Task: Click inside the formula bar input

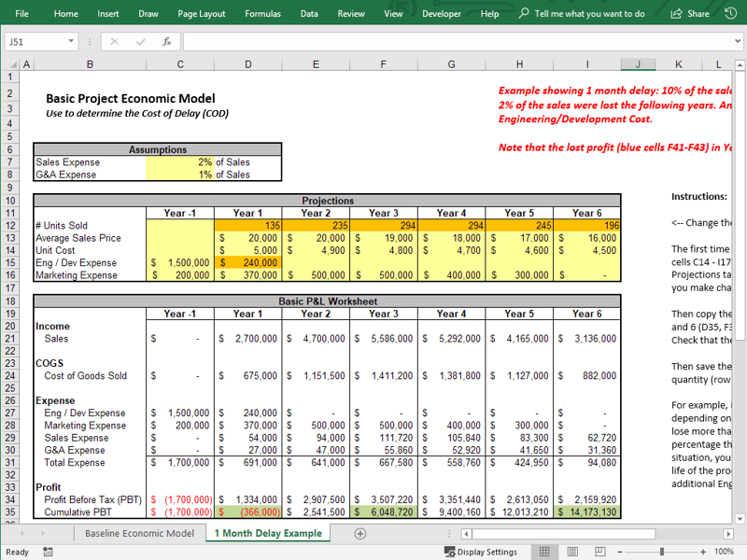Action: point(458,42)
